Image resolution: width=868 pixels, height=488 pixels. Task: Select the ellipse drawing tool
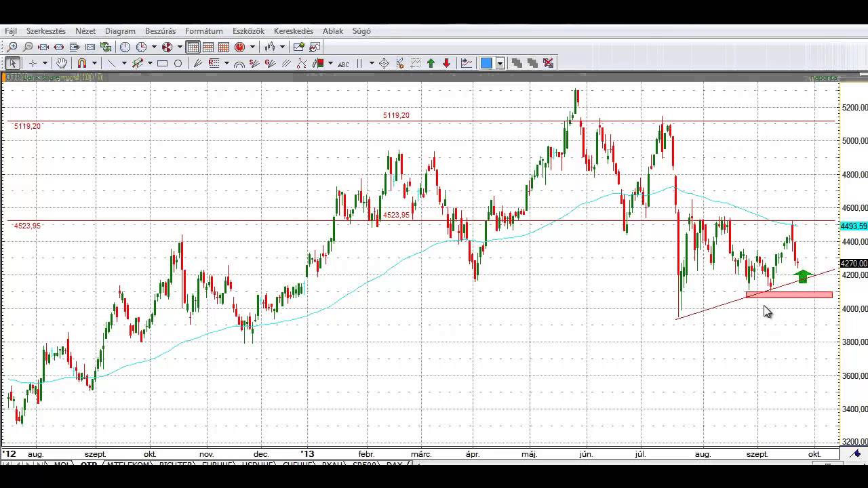(178, 63)
